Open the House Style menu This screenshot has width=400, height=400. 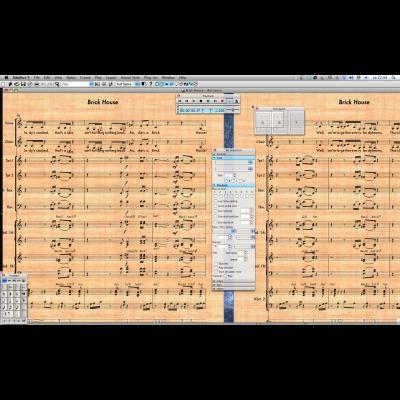(x=130, y=77)
